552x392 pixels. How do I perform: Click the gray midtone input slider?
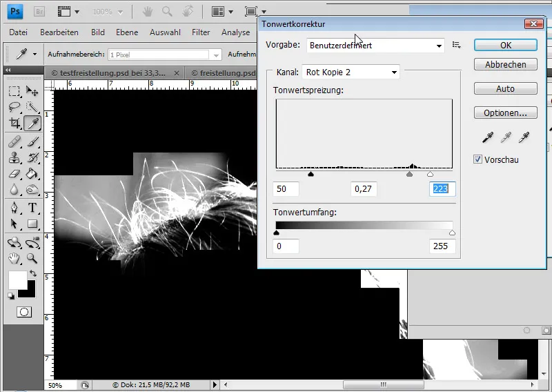click(x=409, y=174)
